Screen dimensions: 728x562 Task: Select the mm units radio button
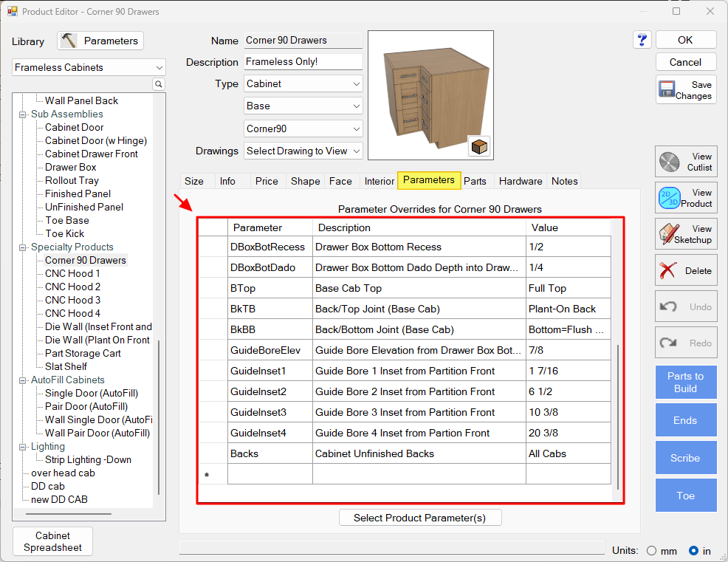click(651, 550)
